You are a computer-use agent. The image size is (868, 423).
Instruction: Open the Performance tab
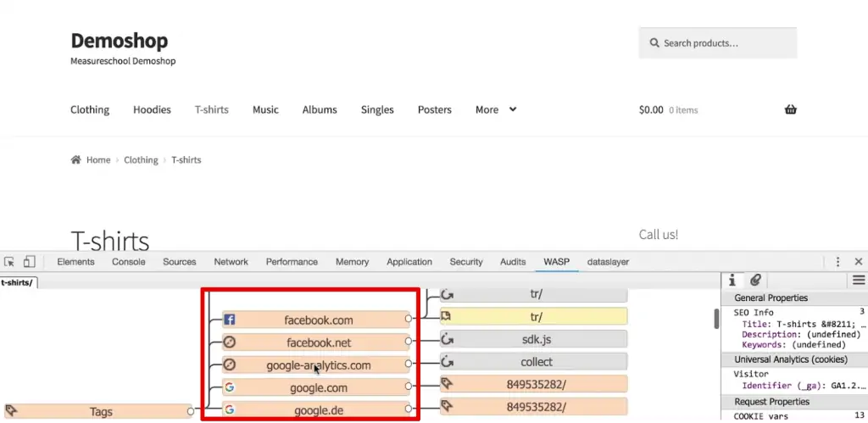(292, 262)
